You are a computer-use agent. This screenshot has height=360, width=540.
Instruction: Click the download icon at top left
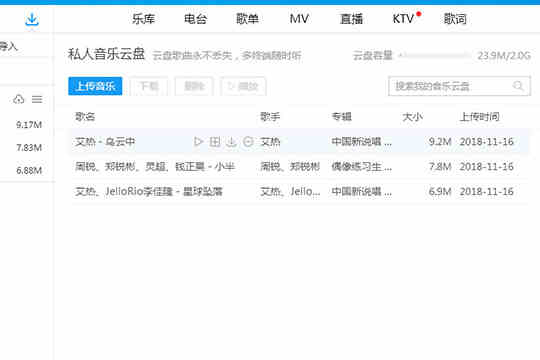click(x=32, y=19)
